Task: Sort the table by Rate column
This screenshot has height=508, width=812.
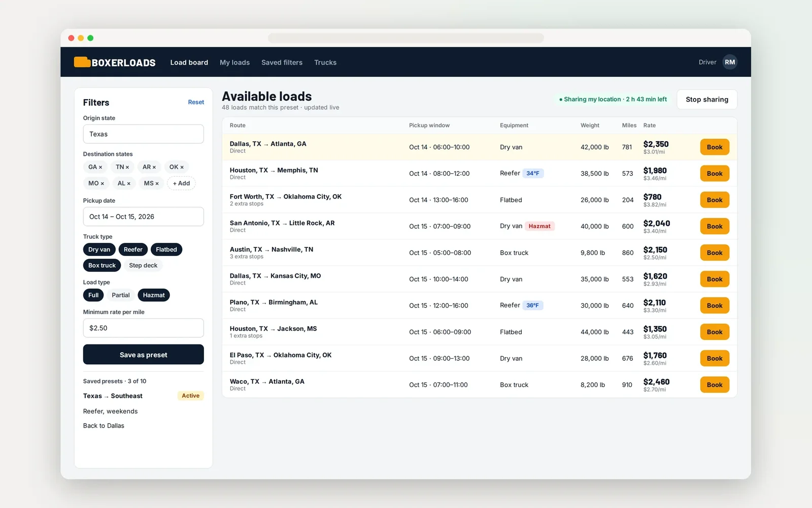Action: 650,125
